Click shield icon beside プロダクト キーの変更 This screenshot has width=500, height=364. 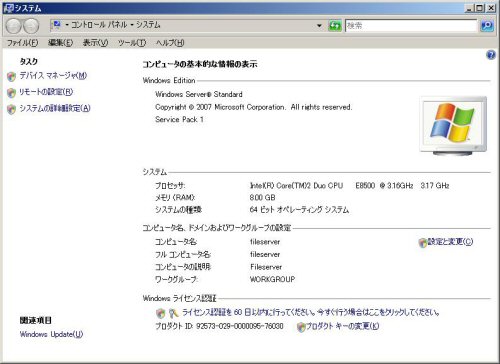coord(301,327)
